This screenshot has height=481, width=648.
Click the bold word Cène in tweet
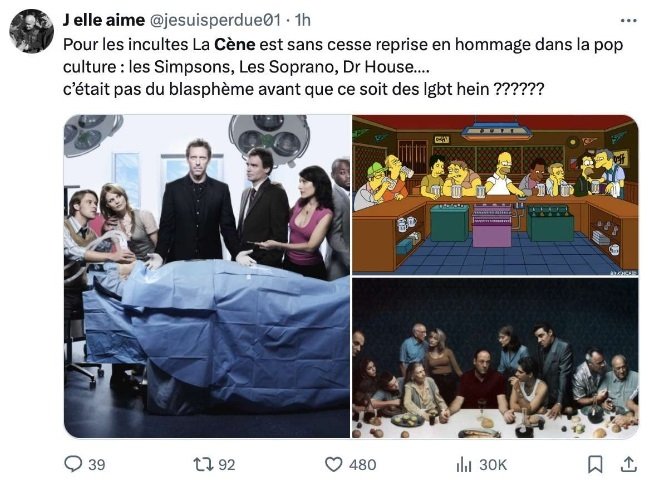pos(234,44)
